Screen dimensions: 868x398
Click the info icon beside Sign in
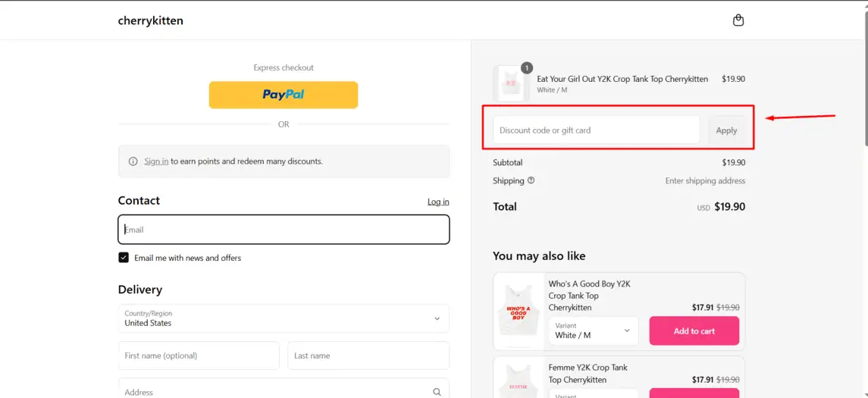point(133,161)
